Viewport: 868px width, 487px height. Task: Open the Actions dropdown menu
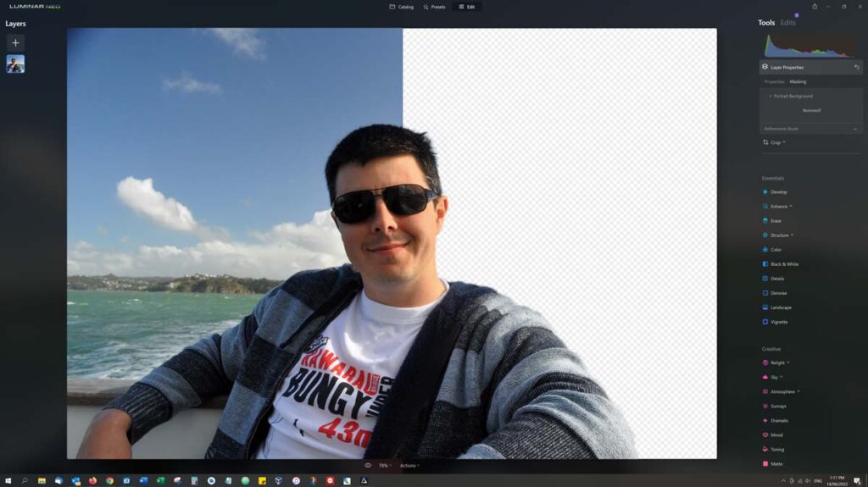tap(409, 466)
